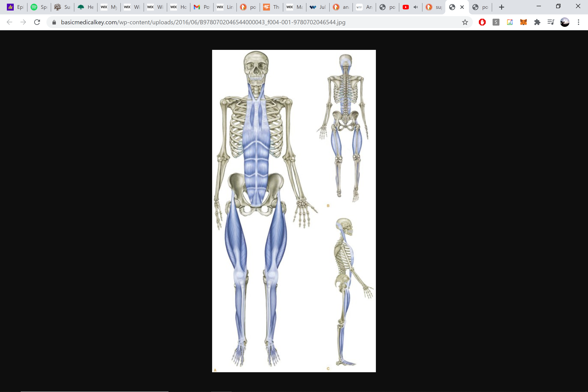The height and width of the screenshot is (392, 588).
Task: Toggle the bookmark star for this page
Action: tap(465, 22)
